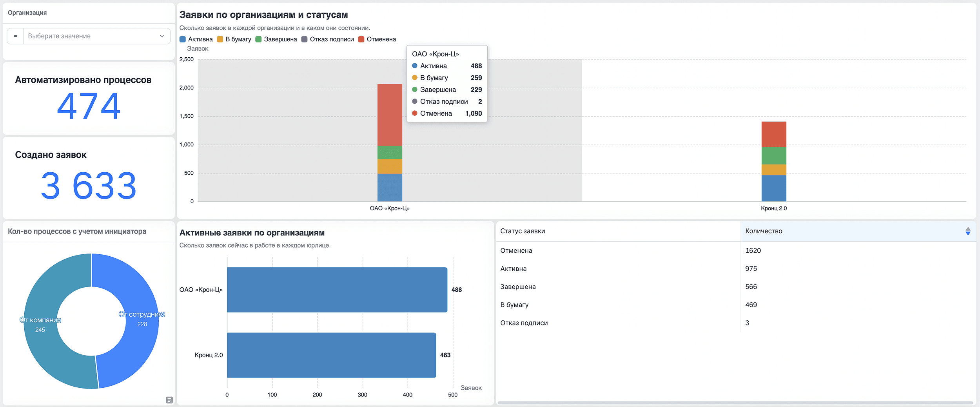Click the table's horizontal scrollbar
The image size is (980, 407).
point(735,403)
